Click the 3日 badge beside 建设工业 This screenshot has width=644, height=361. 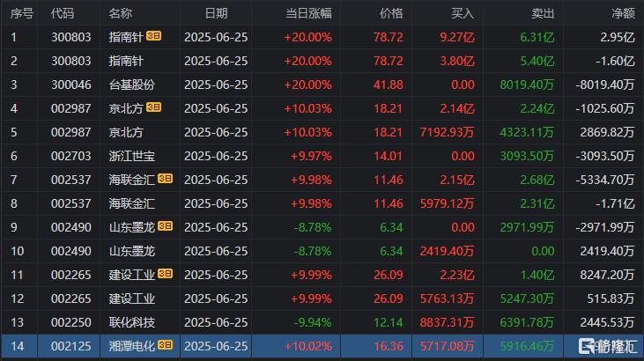pos(165,274)
